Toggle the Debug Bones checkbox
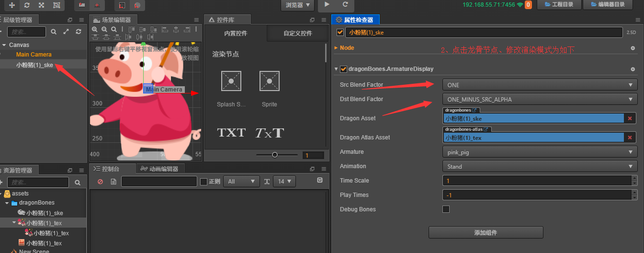The width and height of the screenshot is (644, 253). tap(446, 209)
